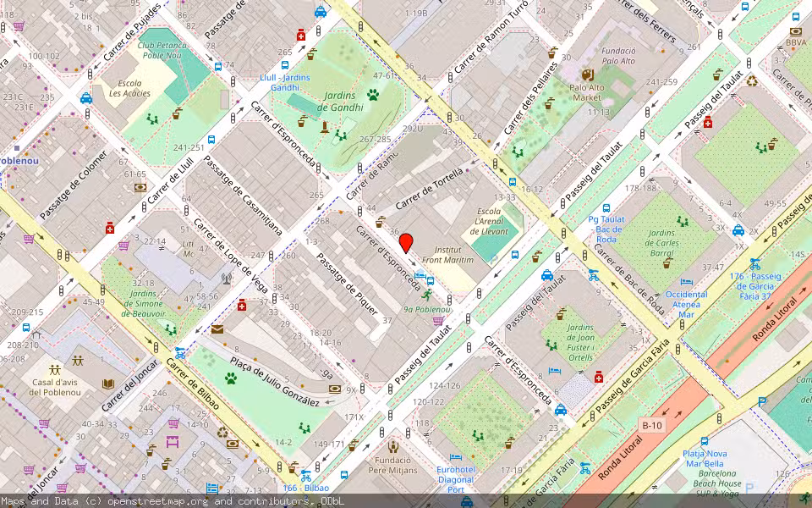Screen dimensions: 812x508
Task: Click the bus stop icon above Pg Taulat - Bac de Roda
Action: 606,208
